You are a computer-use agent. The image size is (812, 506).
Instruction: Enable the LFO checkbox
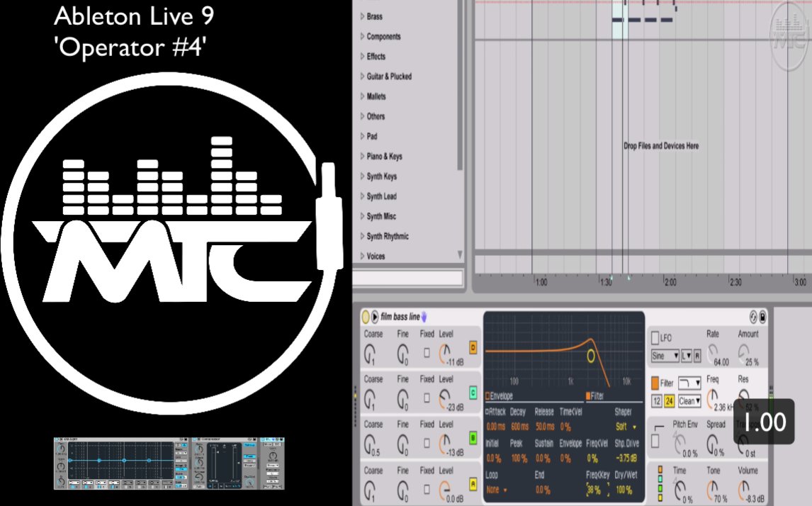tap(655, 336)
